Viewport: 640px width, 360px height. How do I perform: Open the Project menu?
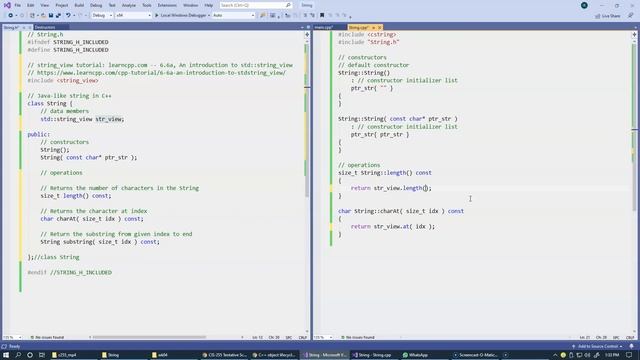[62, 5]
